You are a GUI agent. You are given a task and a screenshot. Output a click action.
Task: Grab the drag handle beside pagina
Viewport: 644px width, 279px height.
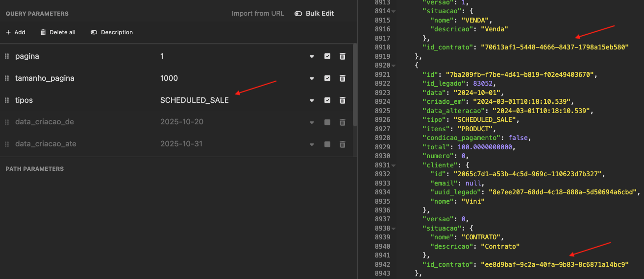[x=7, y=56]
